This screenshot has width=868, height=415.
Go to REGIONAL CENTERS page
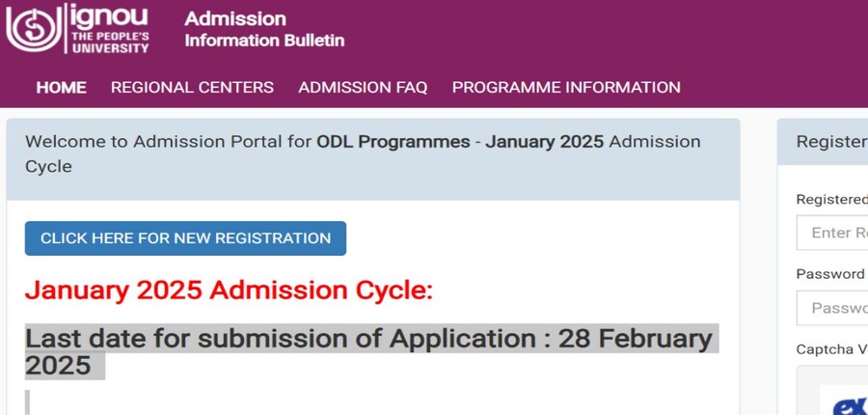point(192,87)
